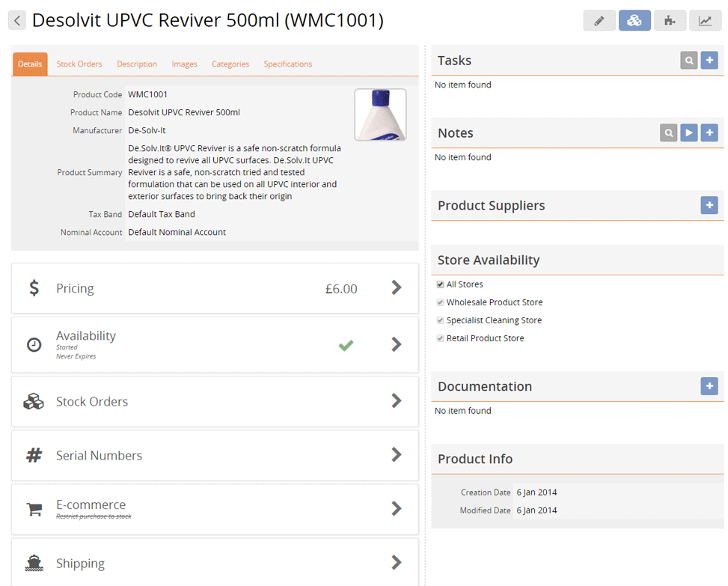The width and height of the screenshot is (728, 586).
Task: Toggle the Retail Product Store checkbox
Action: click(440, 338)
